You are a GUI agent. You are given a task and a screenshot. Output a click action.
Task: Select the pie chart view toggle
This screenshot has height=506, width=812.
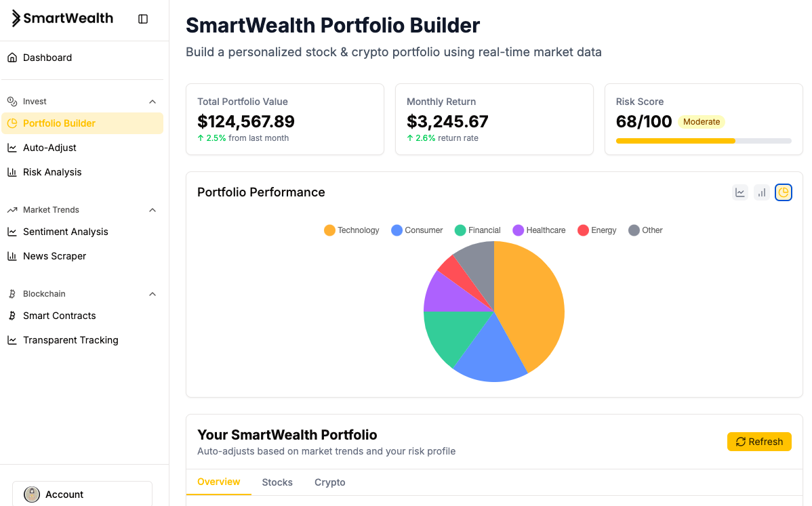coord(784,192)
